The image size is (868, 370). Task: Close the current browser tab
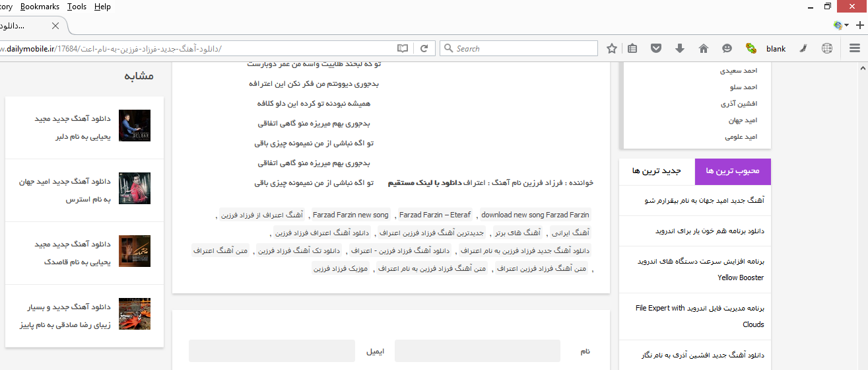pyautogui.click(x=55, y=26)
